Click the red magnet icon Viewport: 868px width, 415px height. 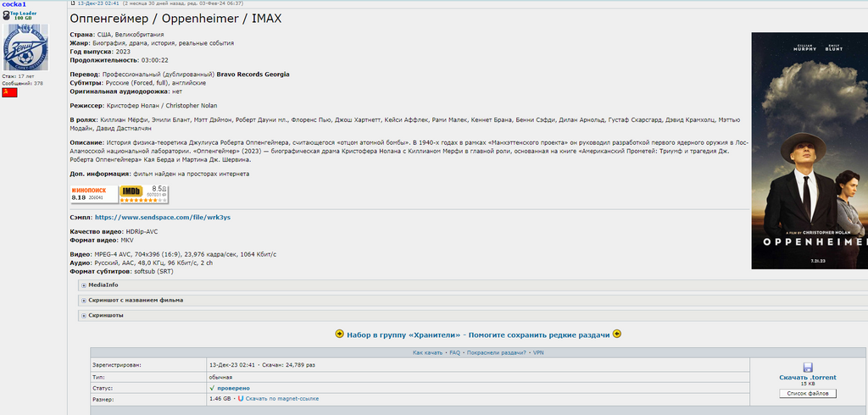point(241,398)
